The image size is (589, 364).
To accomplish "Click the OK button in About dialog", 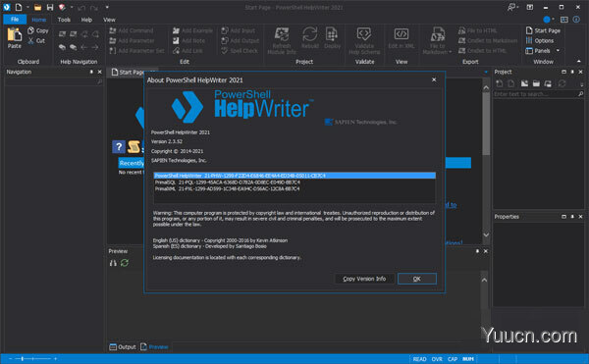I will (x=417, y=279).
